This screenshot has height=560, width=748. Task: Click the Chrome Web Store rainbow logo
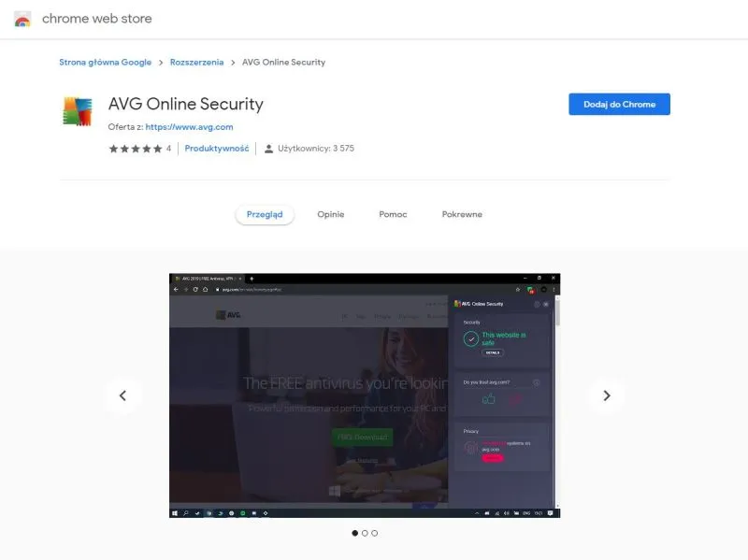coord(23,19)
